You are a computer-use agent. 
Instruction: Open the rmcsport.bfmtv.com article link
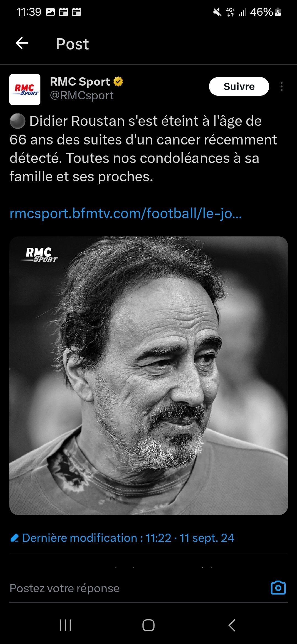point(126,213)
